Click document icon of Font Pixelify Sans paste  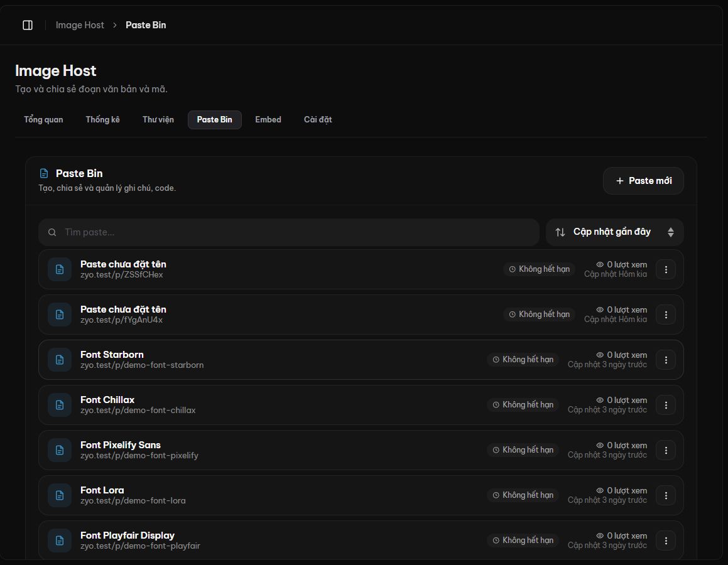coord(60,450)
